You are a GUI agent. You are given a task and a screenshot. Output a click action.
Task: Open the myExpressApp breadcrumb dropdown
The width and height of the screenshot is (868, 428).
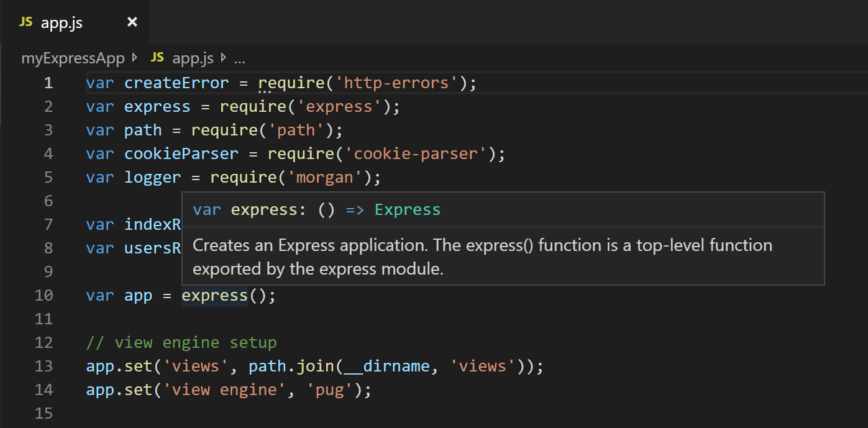coord(73,58)
